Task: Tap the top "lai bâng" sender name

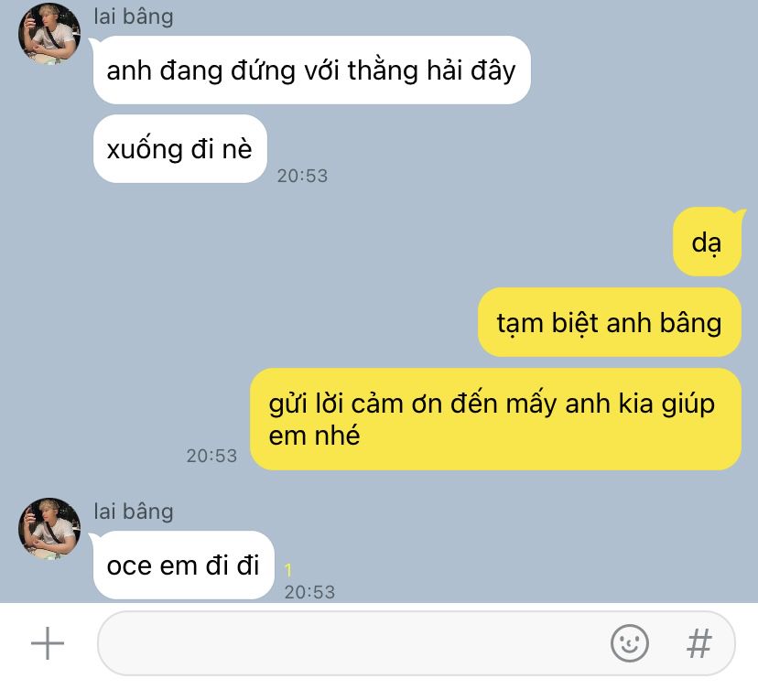Action: 134,16
